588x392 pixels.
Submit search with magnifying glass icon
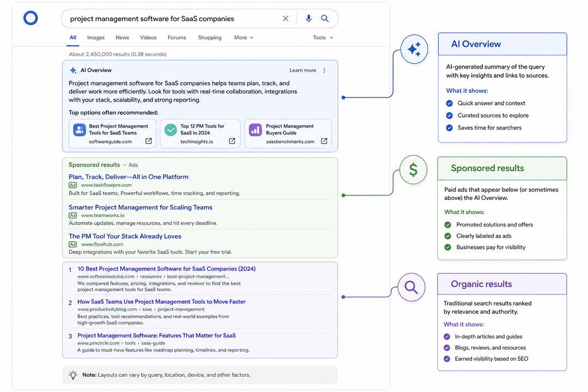[324, 19]
